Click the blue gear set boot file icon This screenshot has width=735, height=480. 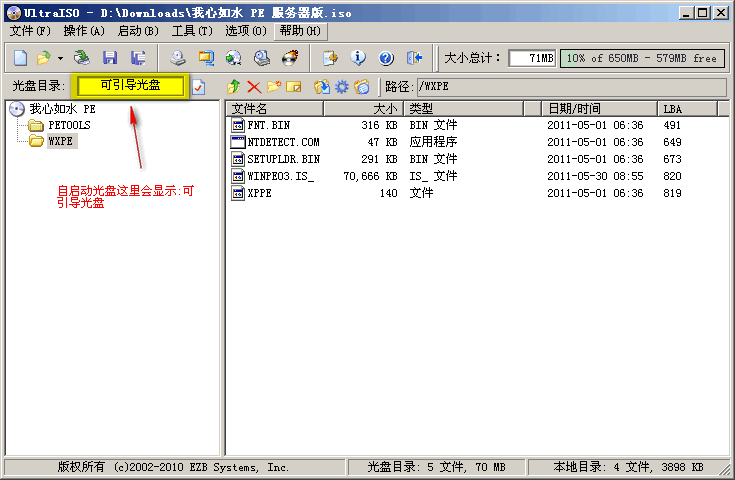coord(342,87)
